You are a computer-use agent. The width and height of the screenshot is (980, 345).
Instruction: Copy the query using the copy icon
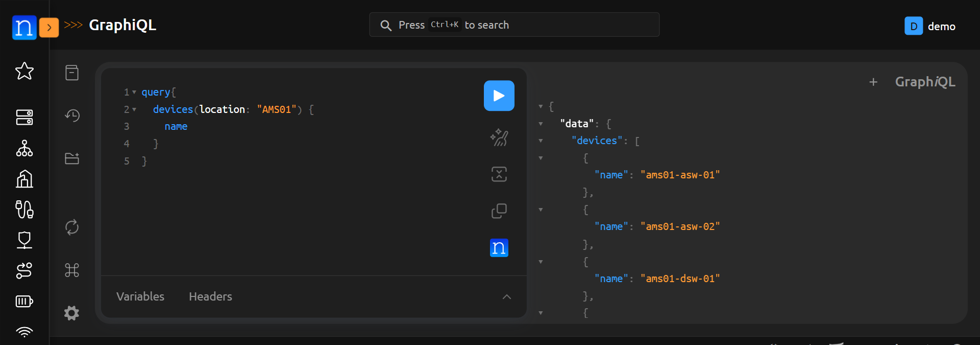pos(499,211)
